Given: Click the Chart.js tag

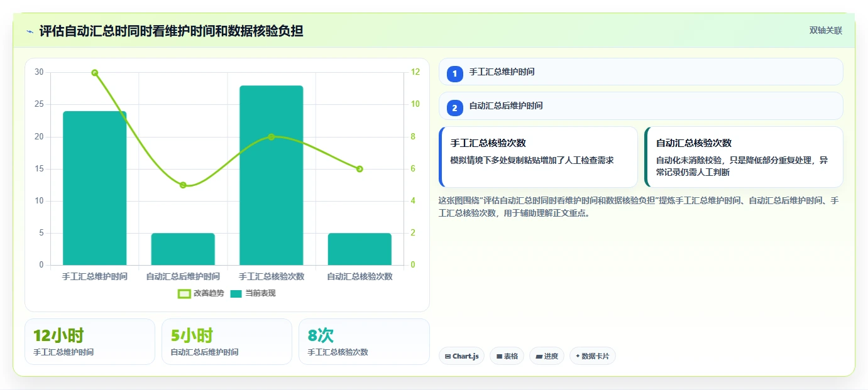Looking at the screenshot, I should pos(461,356).
